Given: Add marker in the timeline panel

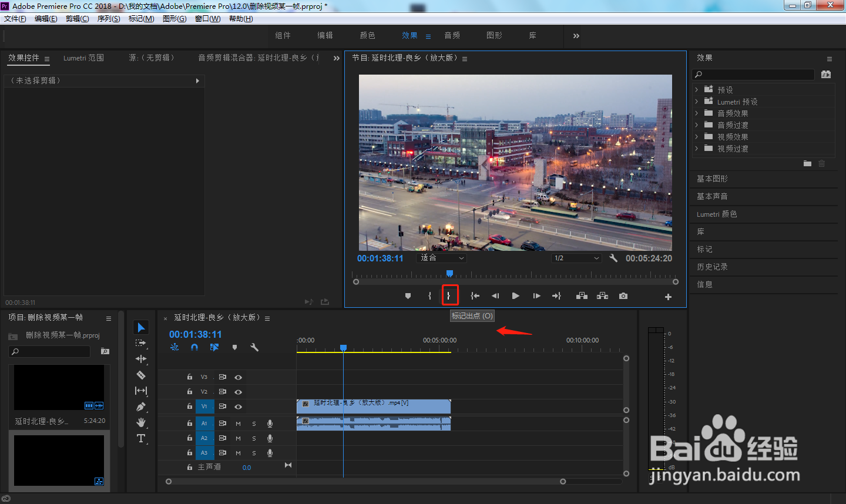Looking at the screenshot, I should click(234, 347).
